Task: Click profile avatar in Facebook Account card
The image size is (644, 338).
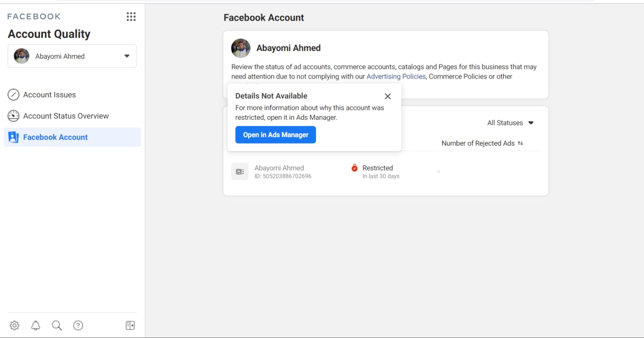Action: pyautogui.click(x=241, y=48)
